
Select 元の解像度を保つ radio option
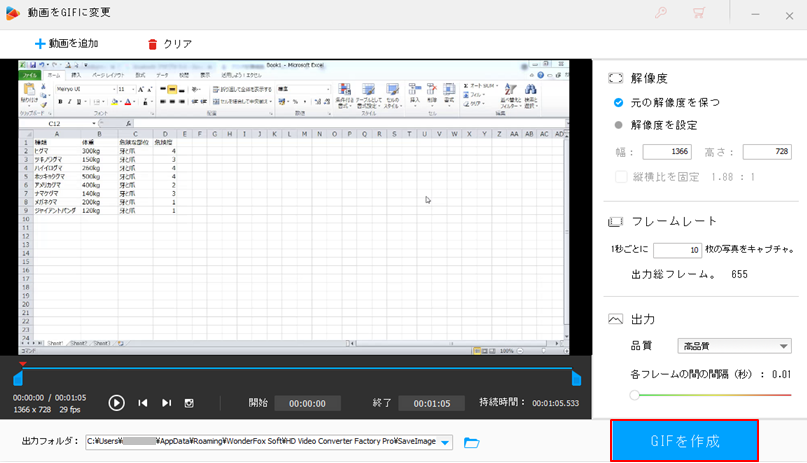pyautogui.click(x=619, y=102)
